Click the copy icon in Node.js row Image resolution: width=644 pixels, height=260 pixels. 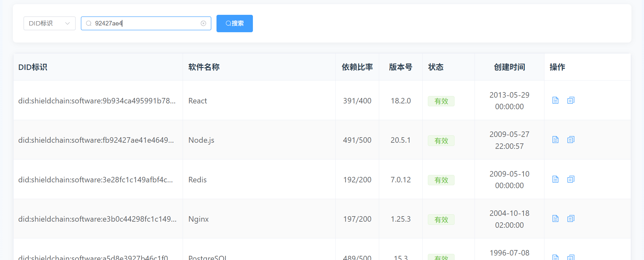tap(571, 140)
